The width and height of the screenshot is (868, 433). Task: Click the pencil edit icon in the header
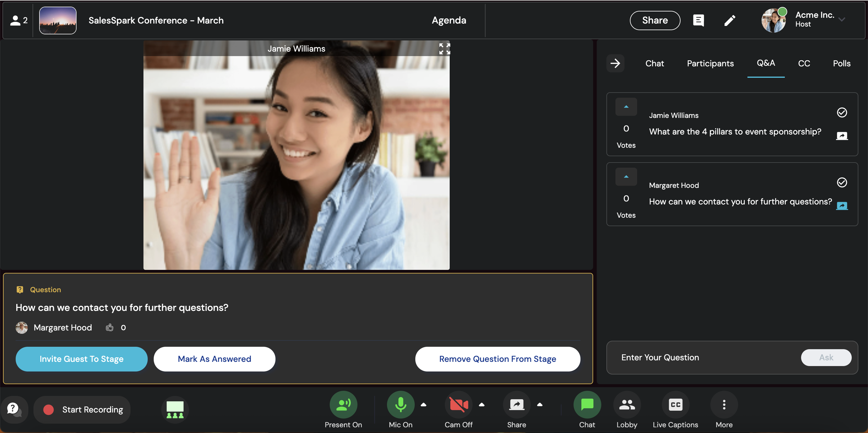(729, 21)
